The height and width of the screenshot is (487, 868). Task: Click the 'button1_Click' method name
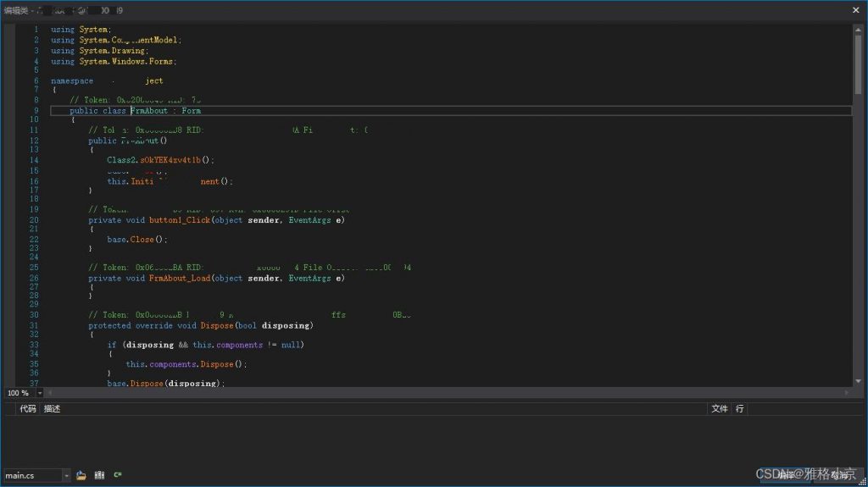point(180,220)
